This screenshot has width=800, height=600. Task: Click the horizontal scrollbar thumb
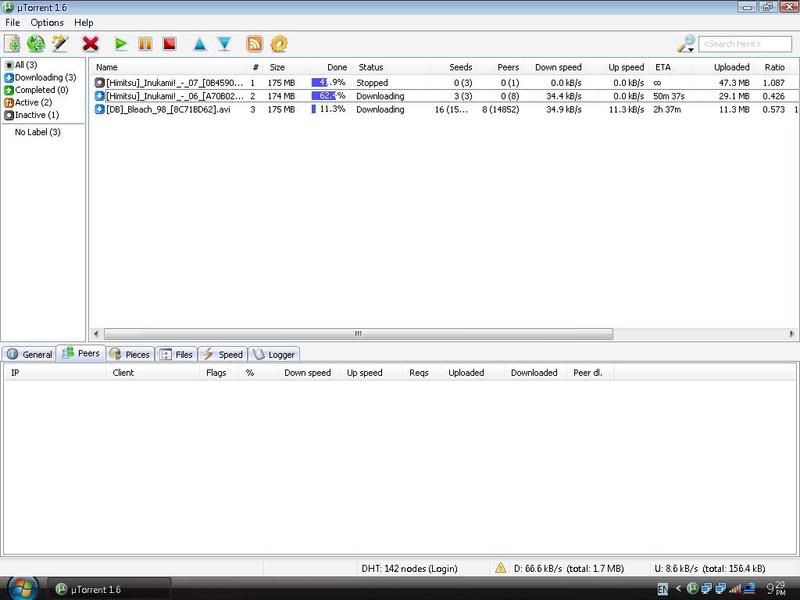[358, 334]
